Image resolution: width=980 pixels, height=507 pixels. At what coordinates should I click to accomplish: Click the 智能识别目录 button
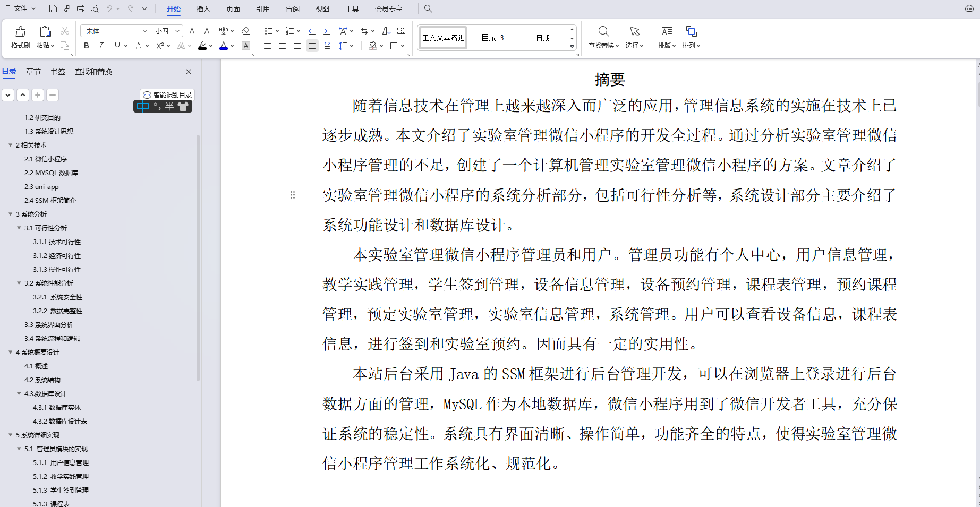tap(167, 94)
